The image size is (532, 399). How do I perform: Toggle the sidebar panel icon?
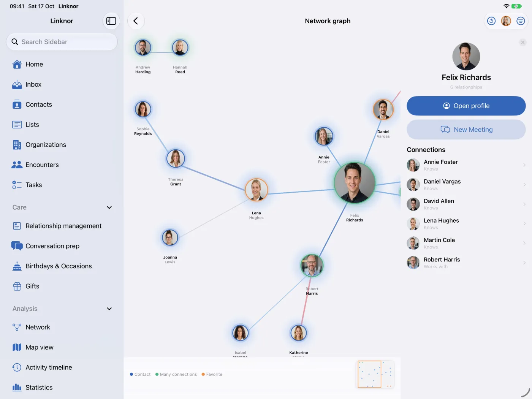[x=111, y=21]
